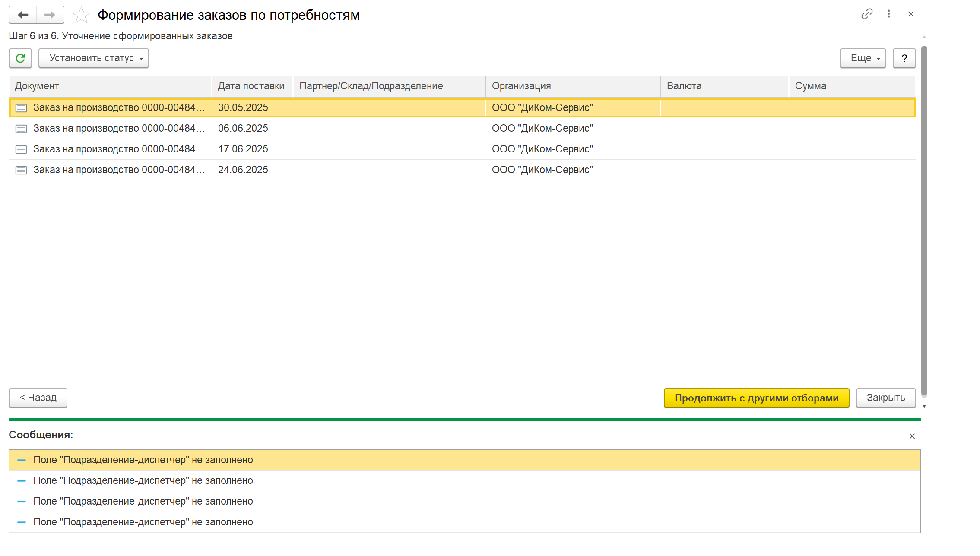Sort by the Организация column header

pyautogui.click(x=521, y=86)
